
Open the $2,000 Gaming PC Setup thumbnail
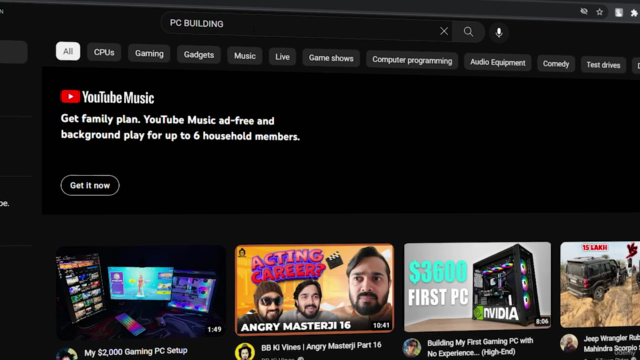pyautogui.click(x=140, y=292)
